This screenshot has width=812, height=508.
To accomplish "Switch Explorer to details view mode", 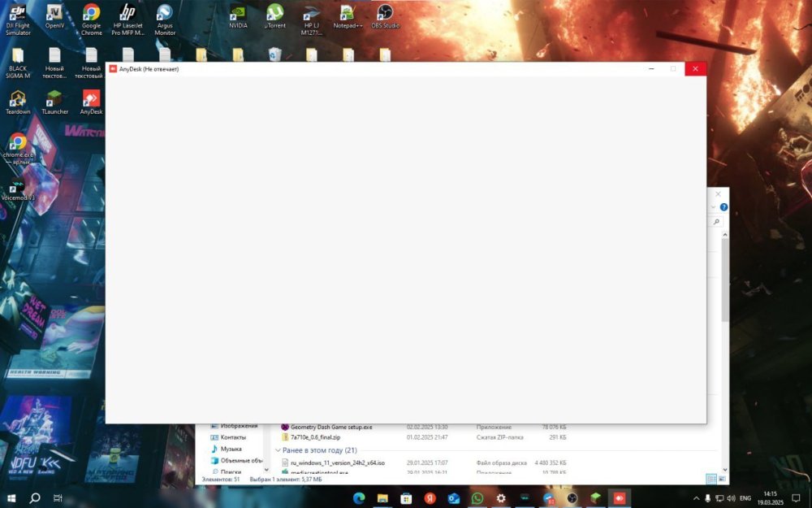I will (711, 479).
